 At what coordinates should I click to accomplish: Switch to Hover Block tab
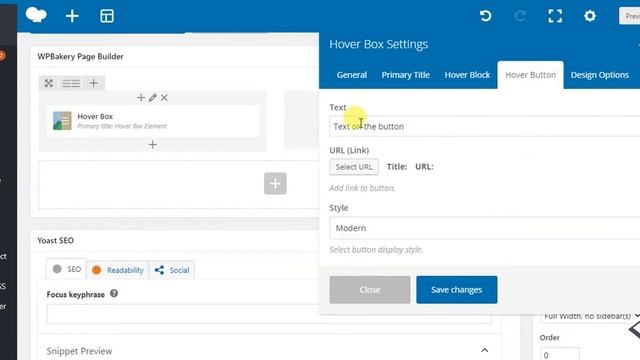467,75
